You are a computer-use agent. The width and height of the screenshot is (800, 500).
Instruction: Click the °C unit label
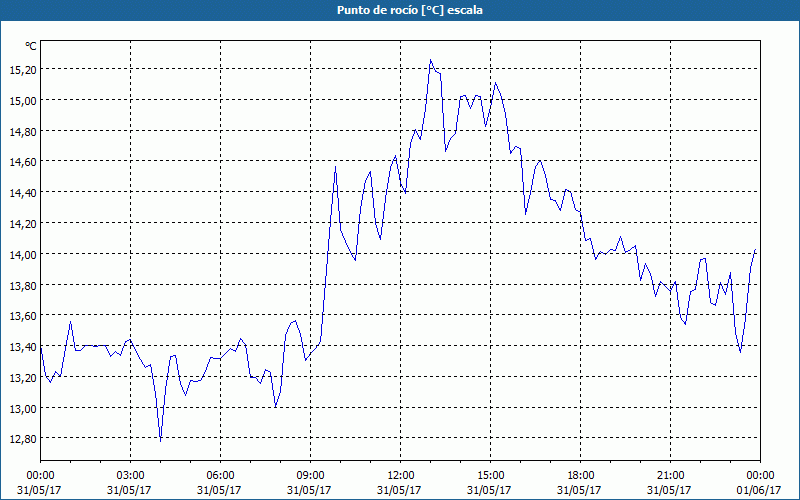click(31, 46)
